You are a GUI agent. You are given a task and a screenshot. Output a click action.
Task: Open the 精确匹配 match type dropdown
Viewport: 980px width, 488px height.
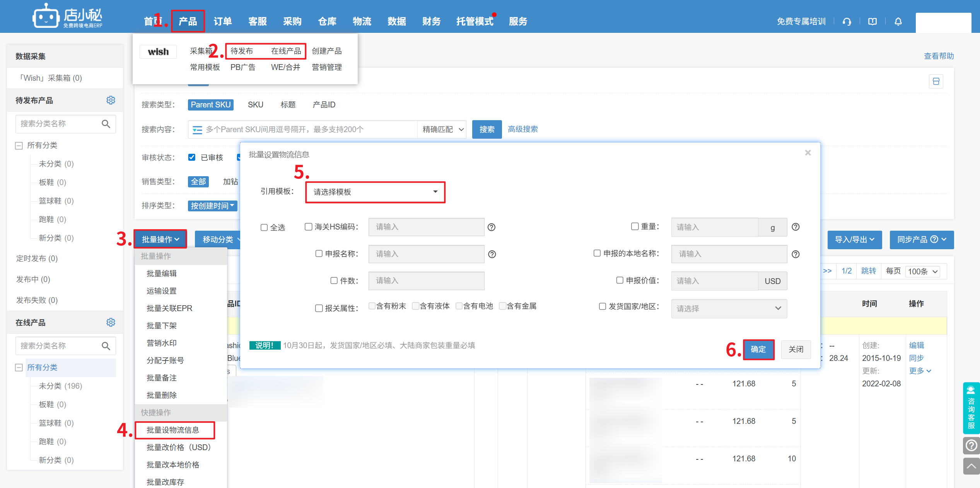click(442, 129)
